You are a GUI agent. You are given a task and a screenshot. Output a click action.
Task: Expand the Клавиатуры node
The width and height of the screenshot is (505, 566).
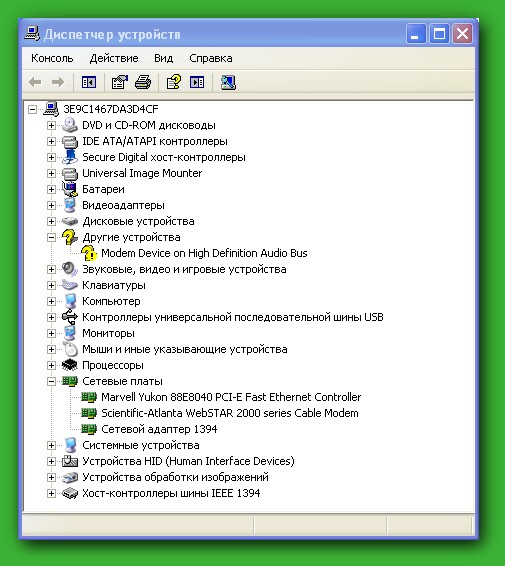coord(51,286)
